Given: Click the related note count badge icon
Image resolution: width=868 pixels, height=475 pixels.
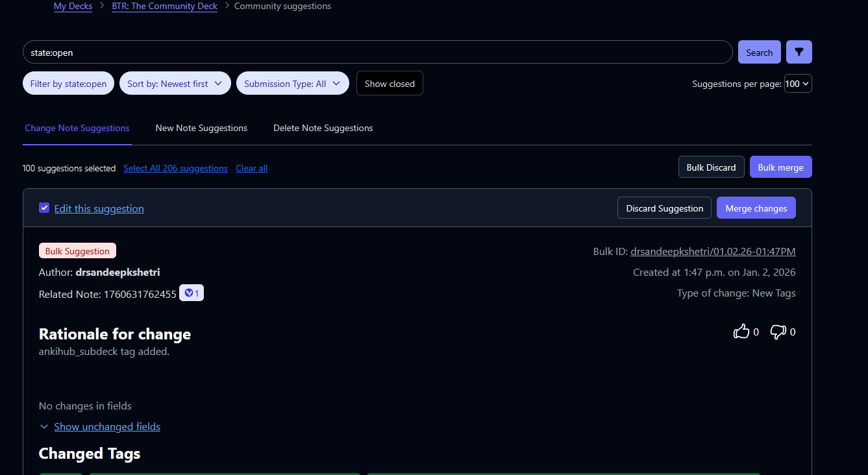Looking at the screenshot, I should (192, 293).
